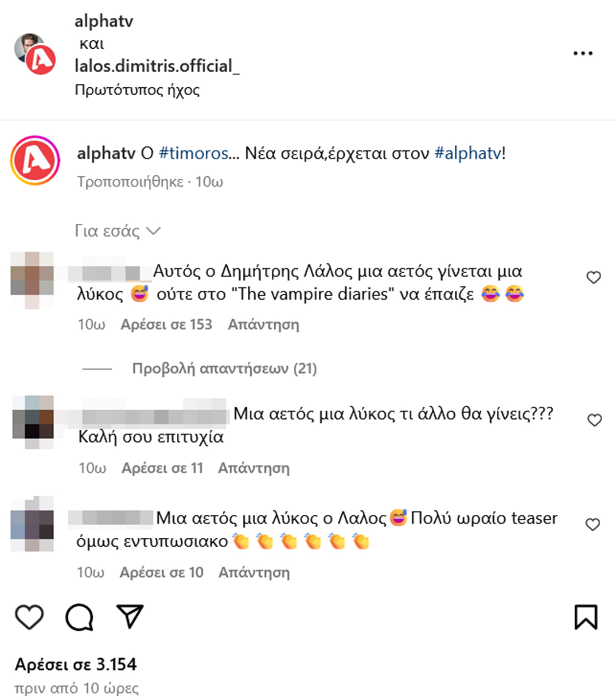The image size is (616, 699).
Task: Reply to the comment with 153 likes
Action: [263, 325]
